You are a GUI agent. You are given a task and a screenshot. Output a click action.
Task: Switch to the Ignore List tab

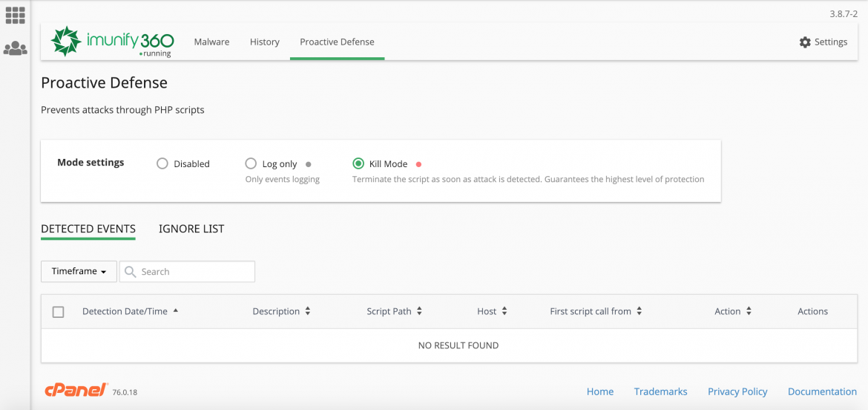[191, 229]
